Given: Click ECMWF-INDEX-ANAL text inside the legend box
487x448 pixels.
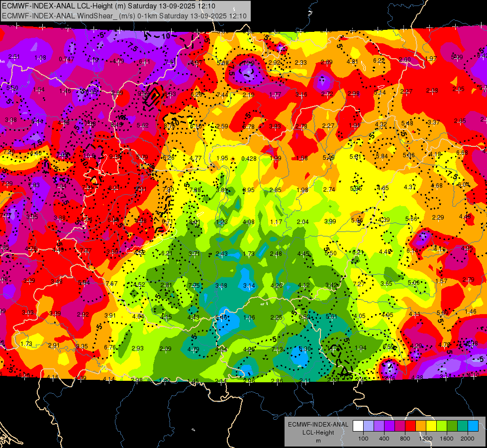Looking at the screenshot, I should pos(318,425).
